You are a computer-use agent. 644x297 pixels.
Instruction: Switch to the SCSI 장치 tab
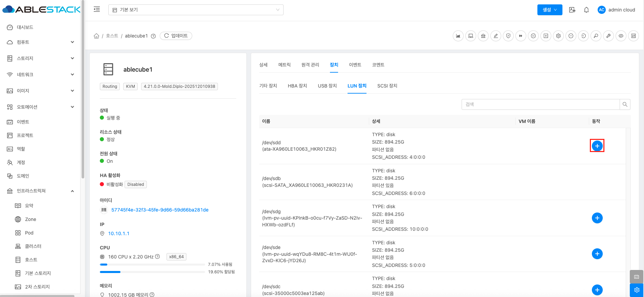pos(387,86)
